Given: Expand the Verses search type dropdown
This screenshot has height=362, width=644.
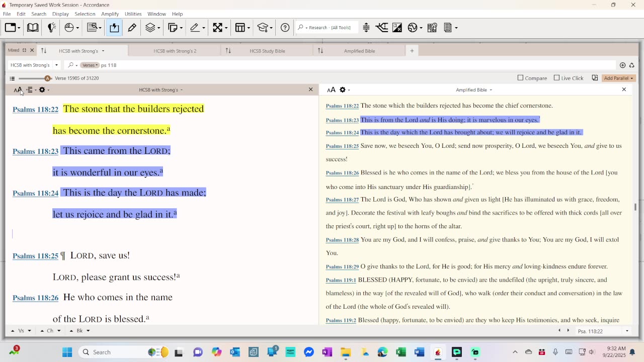Looking at the screenshot, I should (90, 65).
